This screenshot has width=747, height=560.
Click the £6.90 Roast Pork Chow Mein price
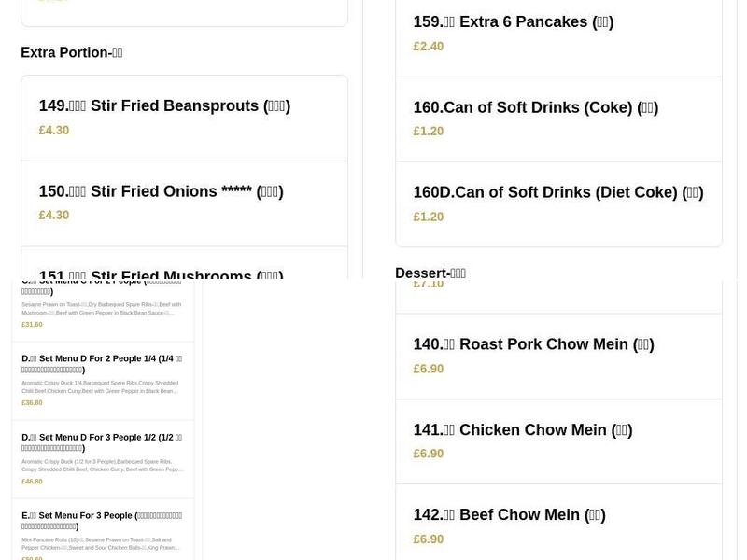click(x=429, y=369)
